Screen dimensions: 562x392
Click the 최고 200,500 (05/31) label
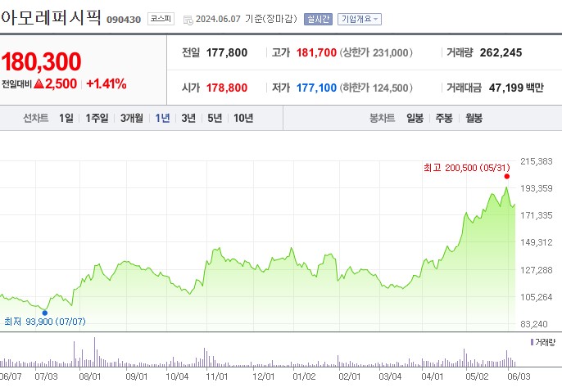[467, 168]
